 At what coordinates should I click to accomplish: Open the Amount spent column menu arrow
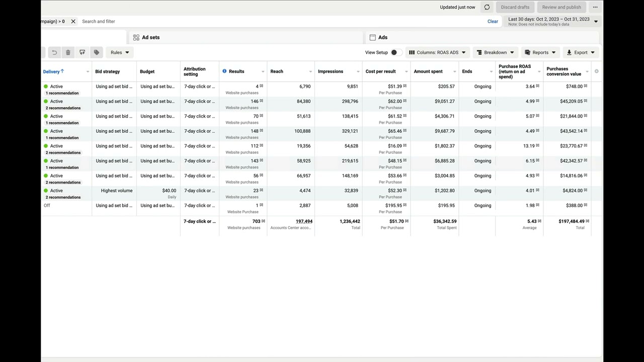[x=455, y=72]
